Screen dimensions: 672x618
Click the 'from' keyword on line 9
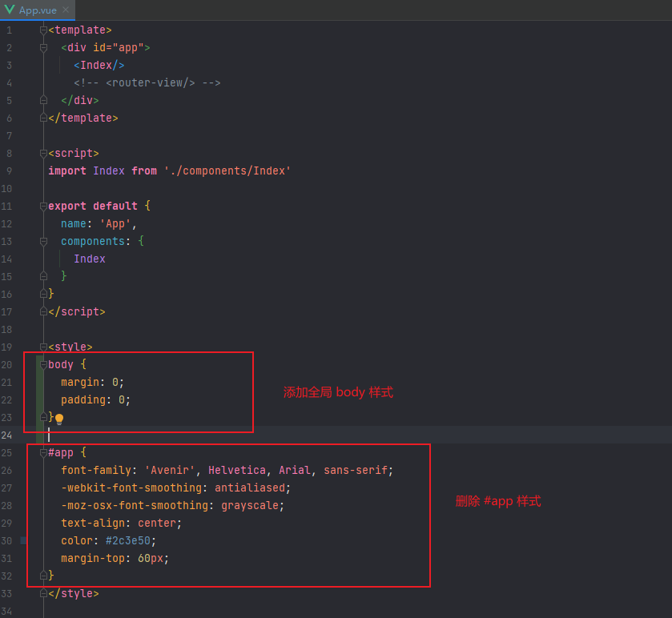tap(144, 171)
